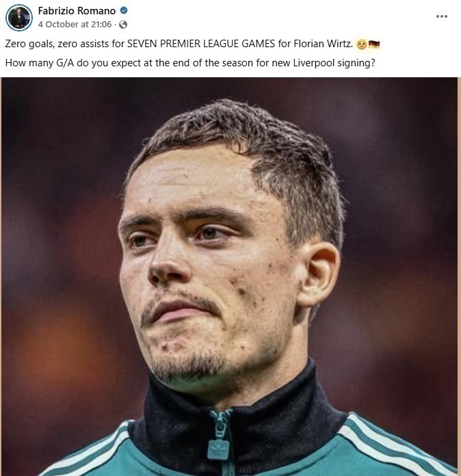
Task: Click the partial next image strip on the right edge
Action: (x=459, y=276)
